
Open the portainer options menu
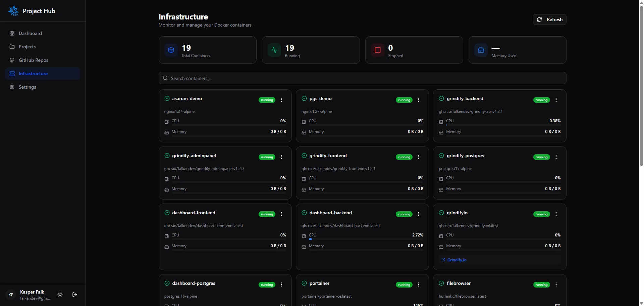coord(419,285)
